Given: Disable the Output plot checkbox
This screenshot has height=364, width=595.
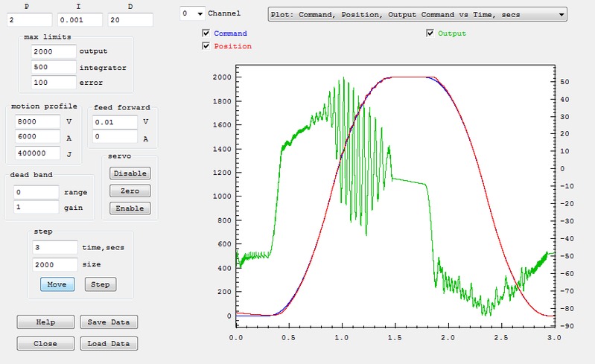Looking at the screenshot, I should (x=430, y=33).
